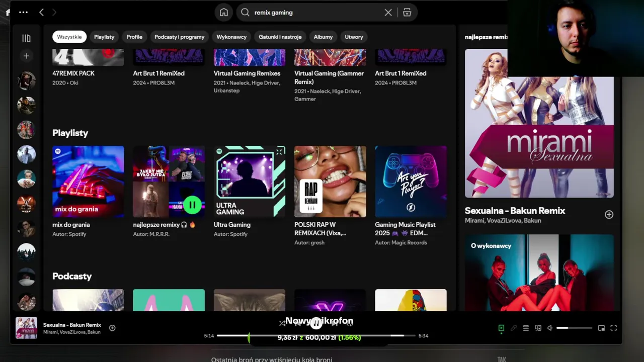644x362 pixels.
Task: Open first library item in left sidebar
Action: coord(26,80)
